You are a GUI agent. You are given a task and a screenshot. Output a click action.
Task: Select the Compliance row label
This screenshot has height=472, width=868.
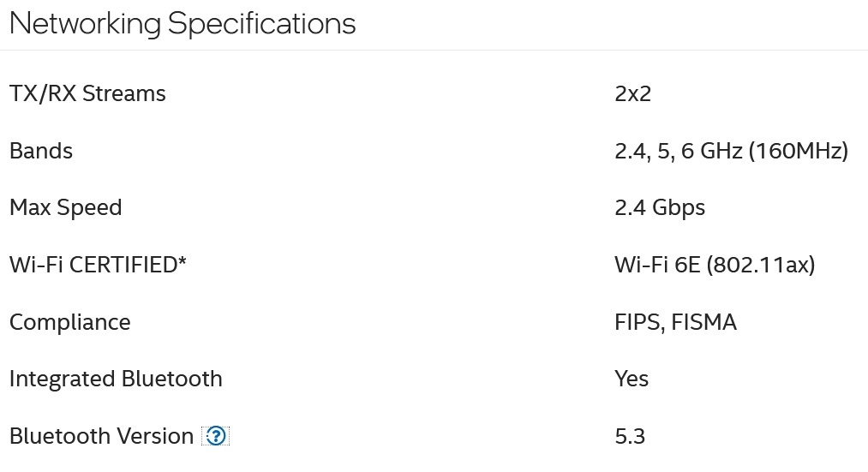(70, 322)
